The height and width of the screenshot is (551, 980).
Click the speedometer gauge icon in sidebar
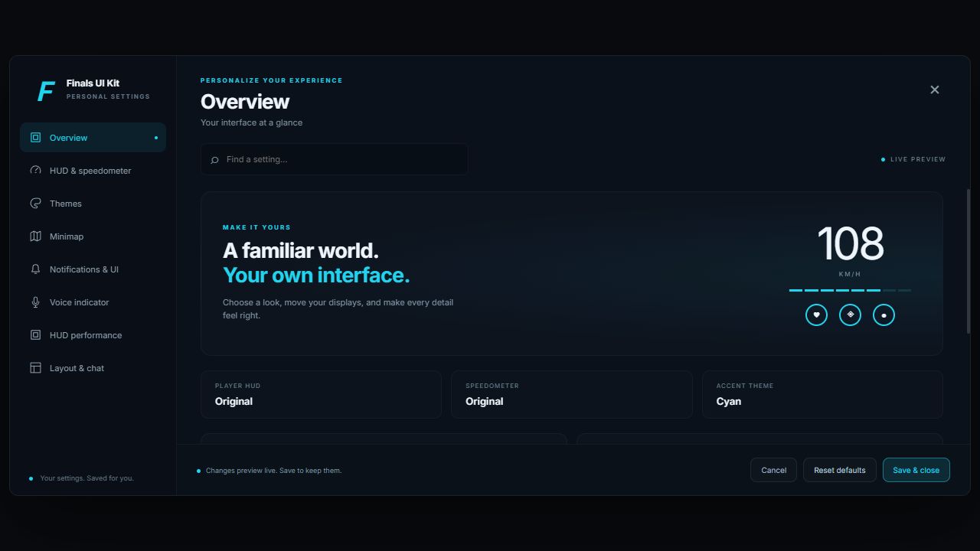35,171
